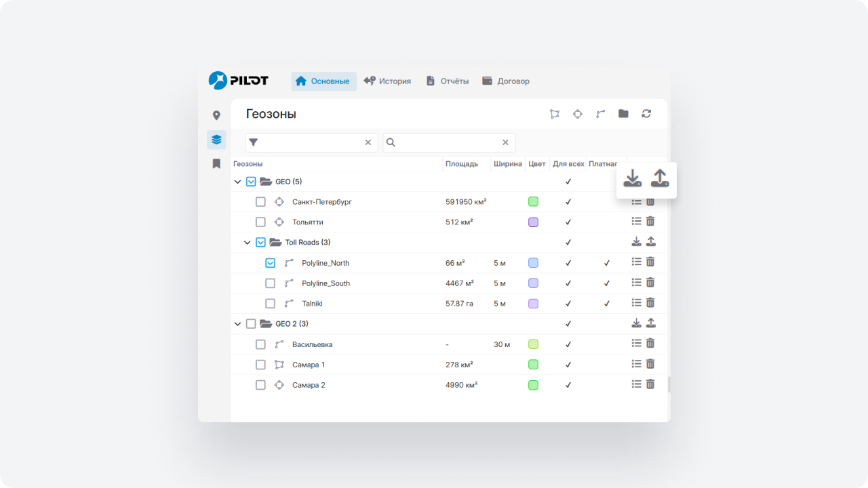Collapse the GEO (5) folder
The width and height of the screenshot is (868, 488).
pyautogui.click(x=237, y=182)
